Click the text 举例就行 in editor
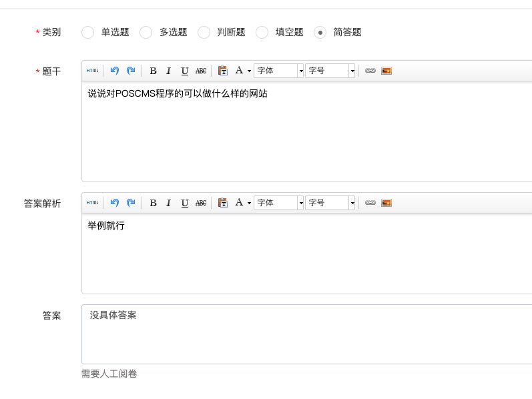 [106, 226]
